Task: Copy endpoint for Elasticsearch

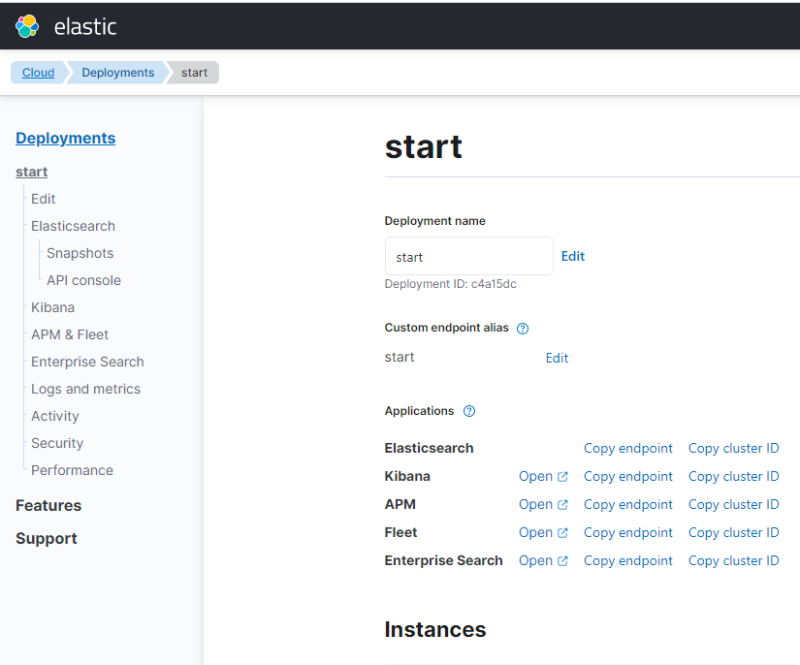Action: [x=628, y=448]
